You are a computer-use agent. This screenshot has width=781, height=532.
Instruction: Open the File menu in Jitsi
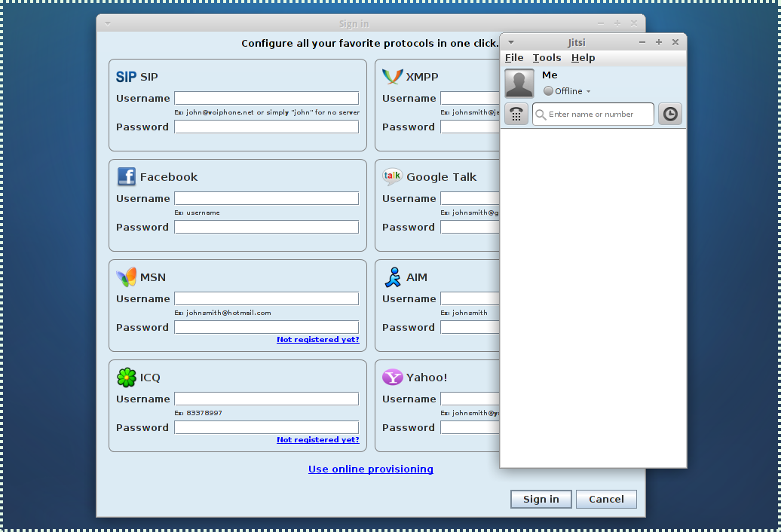point(514,58)
